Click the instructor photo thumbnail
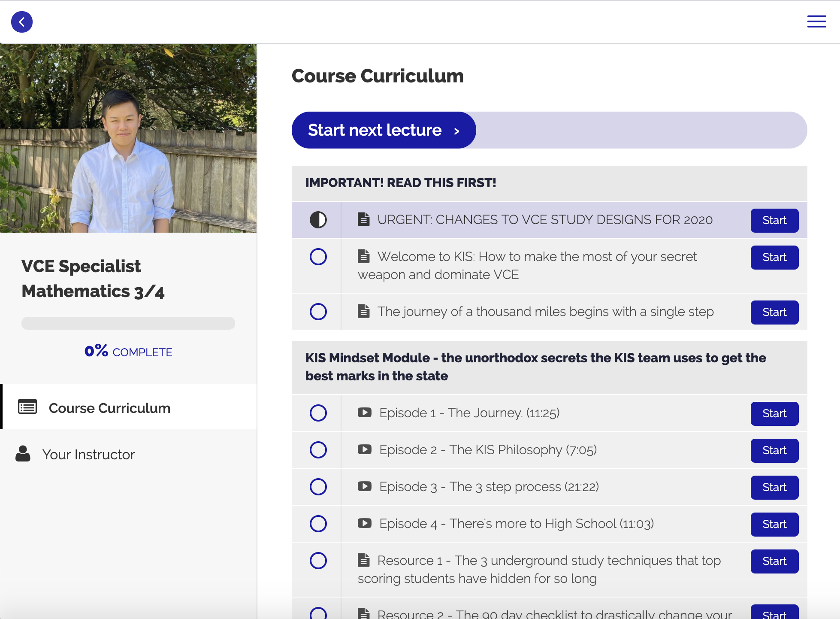This screenshot has height=619, width=840. click(128, 138)
